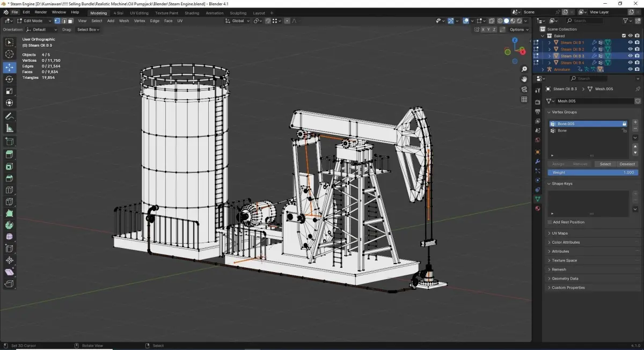
Task: Switch to orthographic/perspective grid icon
Action: 524,99
